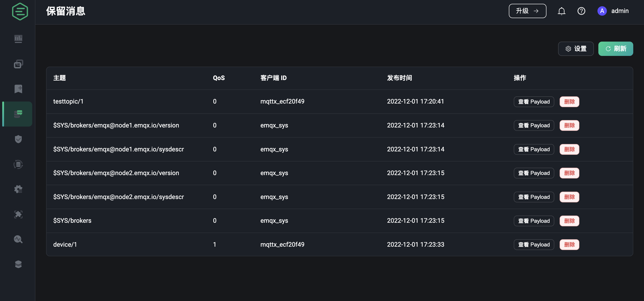
Task: Select the retained messages sidebar icon
Action: [18, 114]
